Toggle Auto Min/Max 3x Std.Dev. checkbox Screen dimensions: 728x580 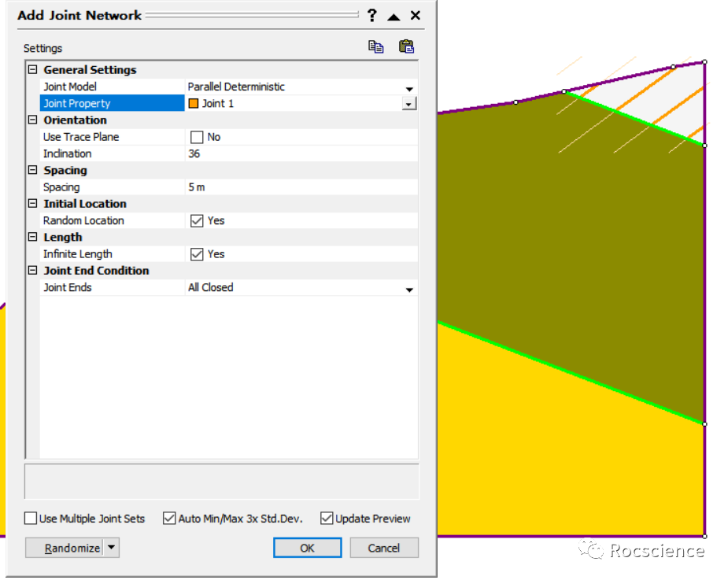[169, 519]
